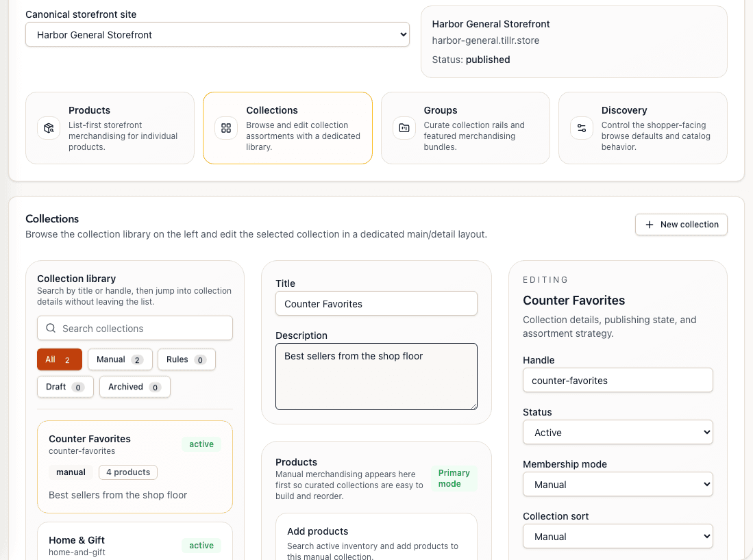Image resolution: width=753 pixels, height=560 pixels.
Task: Click the 4 products tag
Action: pos(128,472)
